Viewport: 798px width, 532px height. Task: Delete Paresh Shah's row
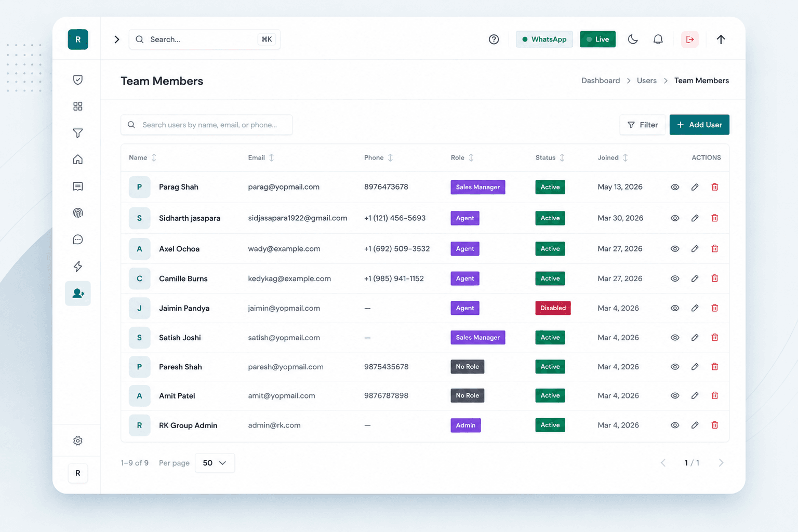715,367
